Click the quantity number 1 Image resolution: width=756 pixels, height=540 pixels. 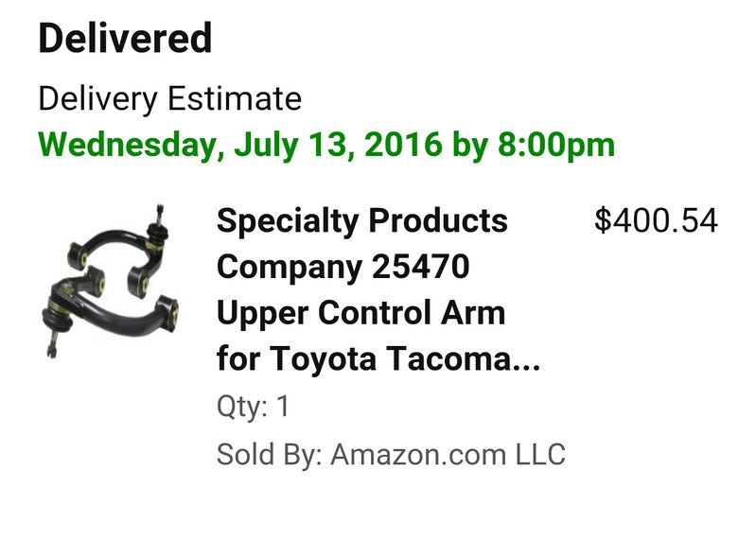(x=283, y=405)
